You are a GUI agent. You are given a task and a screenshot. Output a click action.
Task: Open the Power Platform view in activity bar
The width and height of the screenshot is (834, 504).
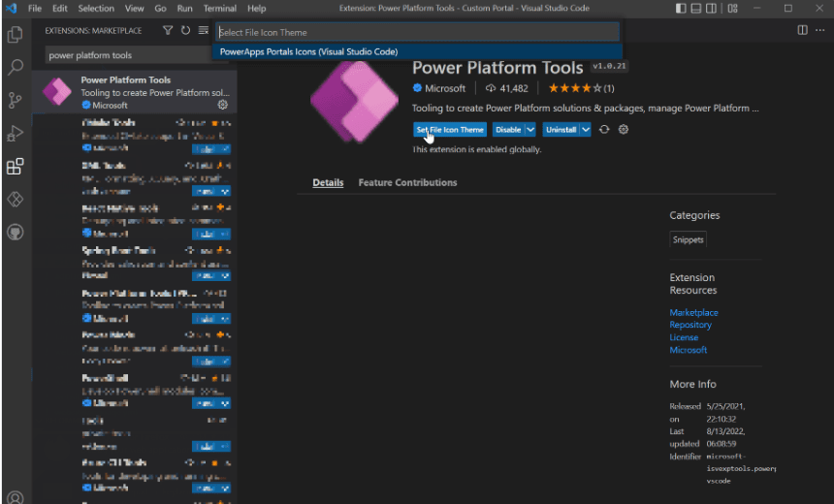[x=15, y=200]
